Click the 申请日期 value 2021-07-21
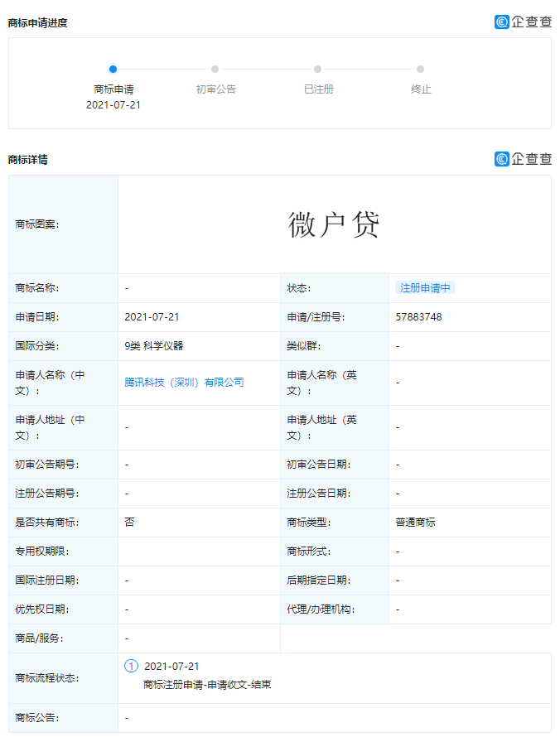This screenshot has height=737, width=560. [x=152, y=317]
